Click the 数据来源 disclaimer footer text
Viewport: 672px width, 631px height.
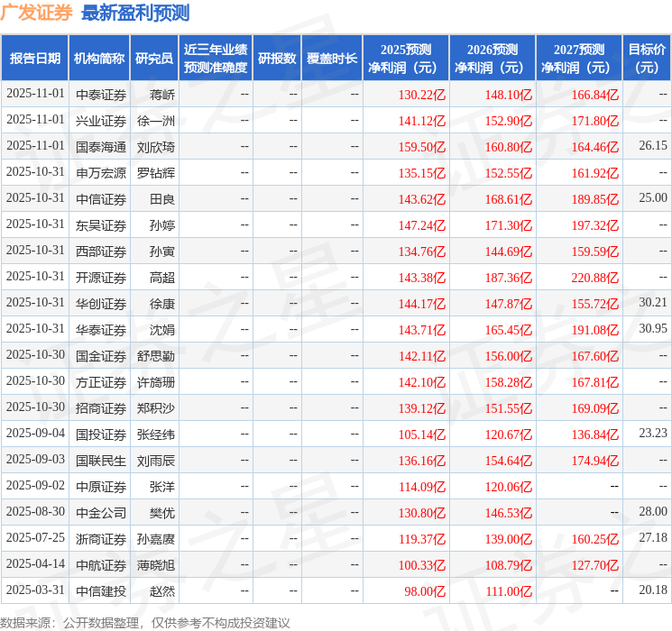click(145, 622)
